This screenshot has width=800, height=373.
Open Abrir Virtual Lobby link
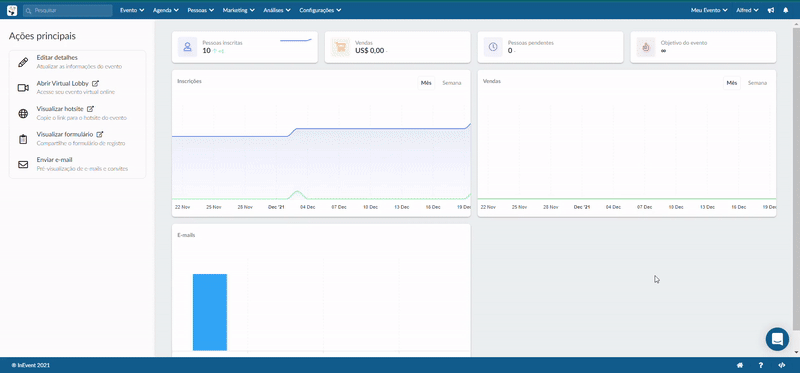click(62, 83)
